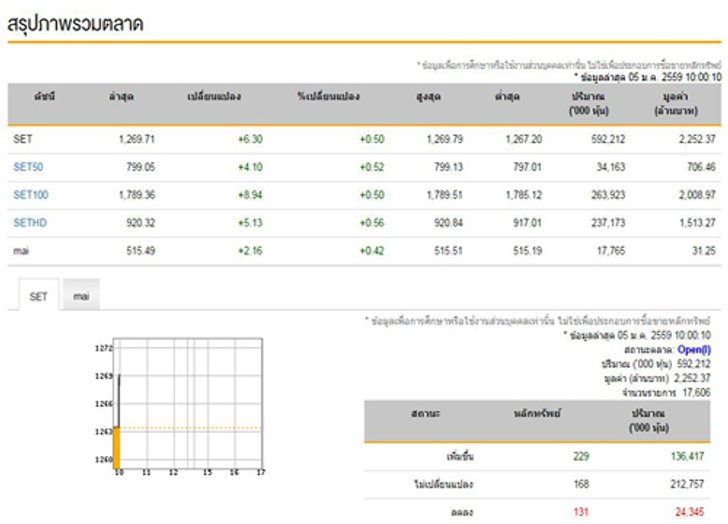Click the %เปลี่ยนแปลง column header
728x524 pixels.
[x=328, y=97]
